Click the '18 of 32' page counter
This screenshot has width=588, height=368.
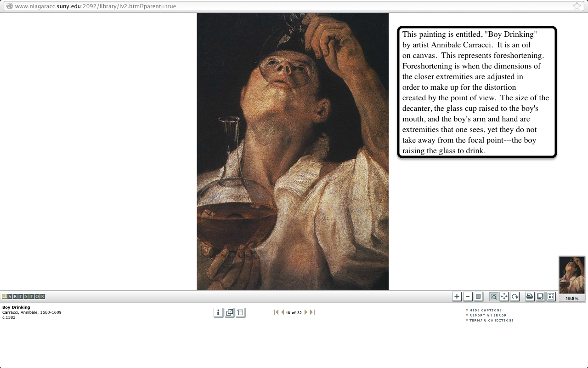point(294,313)
